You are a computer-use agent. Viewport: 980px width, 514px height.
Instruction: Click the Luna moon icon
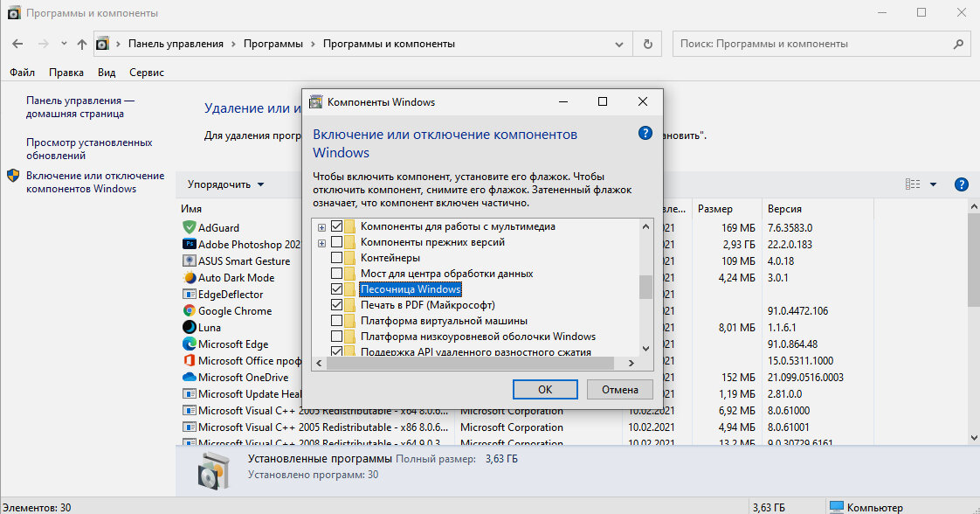[189, 327]
